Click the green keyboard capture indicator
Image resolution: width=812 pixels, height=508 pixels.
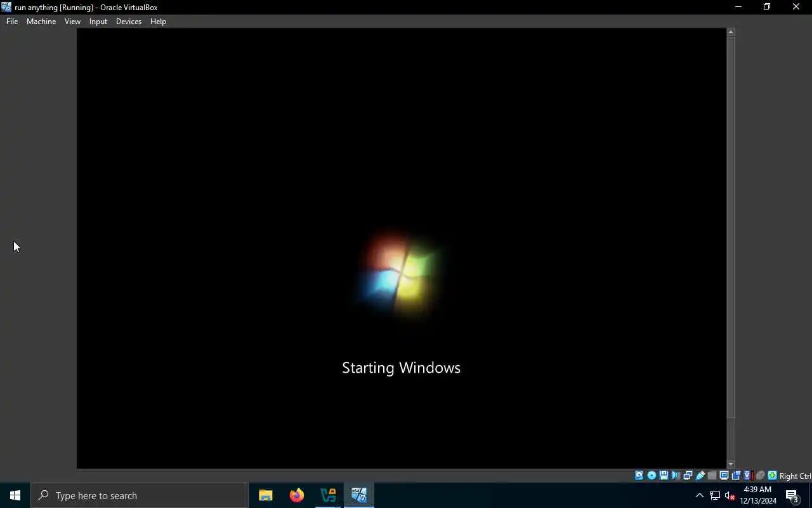pos(772,476)
